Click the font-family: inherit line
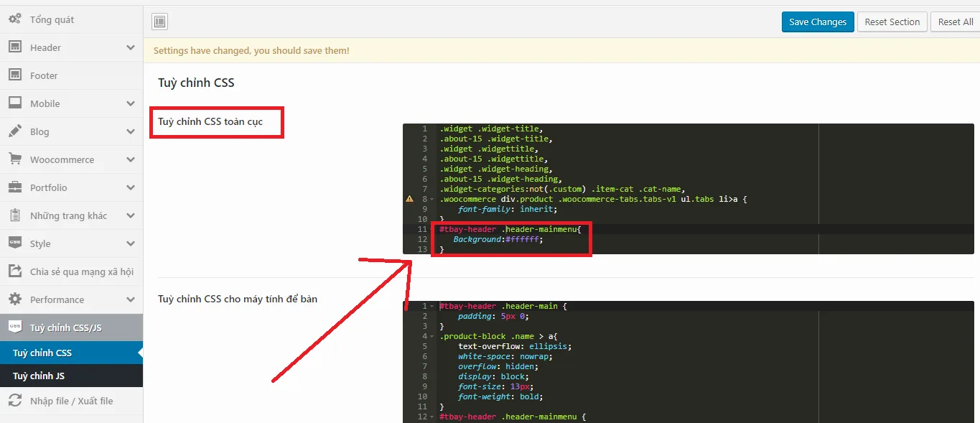Viewport: 980px width, 423px height. [508, 209]
